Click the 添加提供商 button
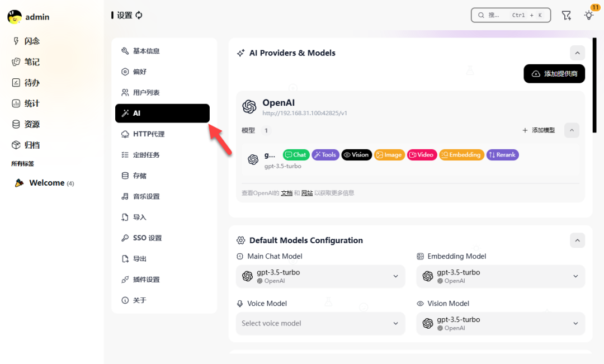 click(x=554, y=74)
